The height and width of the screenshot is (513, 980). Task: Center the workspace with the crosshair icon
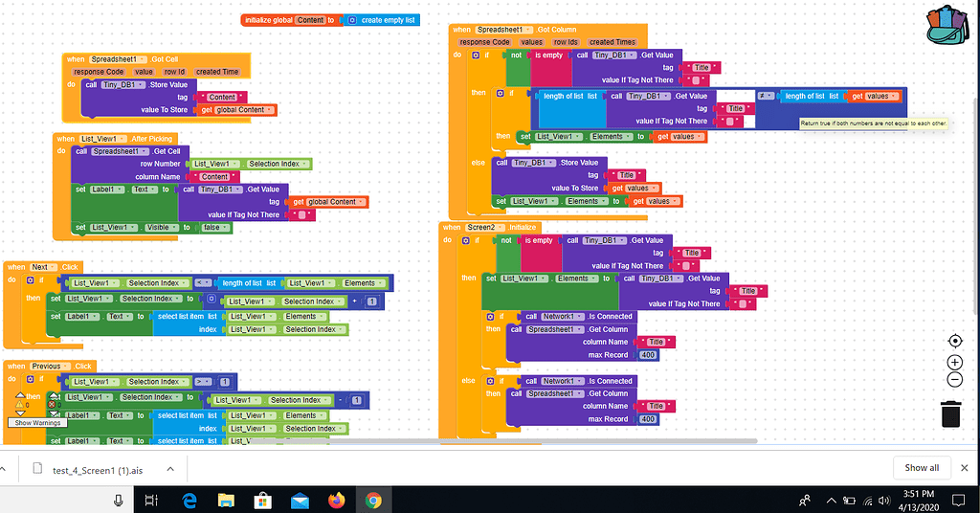tap(954, 342)
